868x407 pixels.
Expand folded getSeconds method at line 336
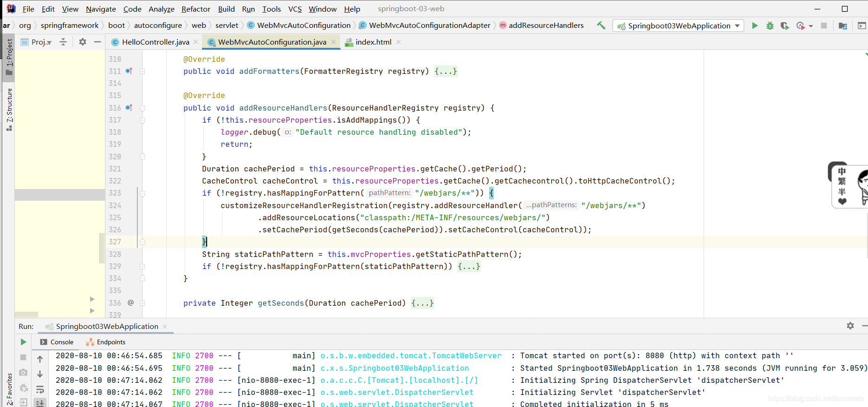tap(143, 303)
